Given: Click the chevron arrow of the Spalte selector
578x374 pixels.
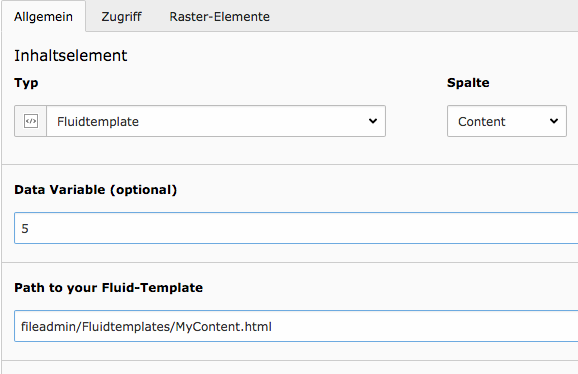Looking at the screenshot, I should pyautogui.click(x=554, y=121).
